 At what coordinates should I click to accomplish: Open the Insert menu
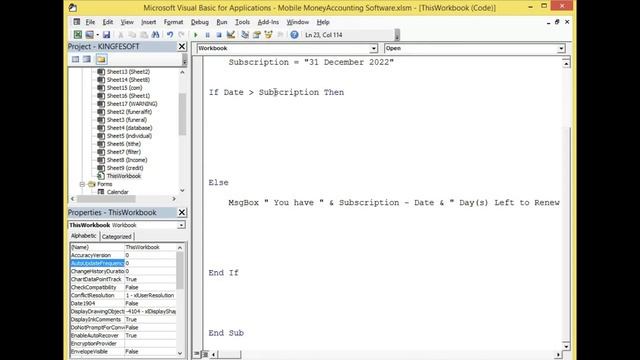(149, 22)
